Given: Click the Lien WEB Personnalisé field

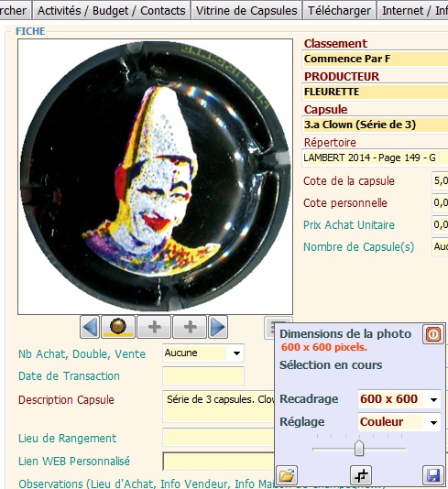Looking at the screenshot, I should point(219,462).
